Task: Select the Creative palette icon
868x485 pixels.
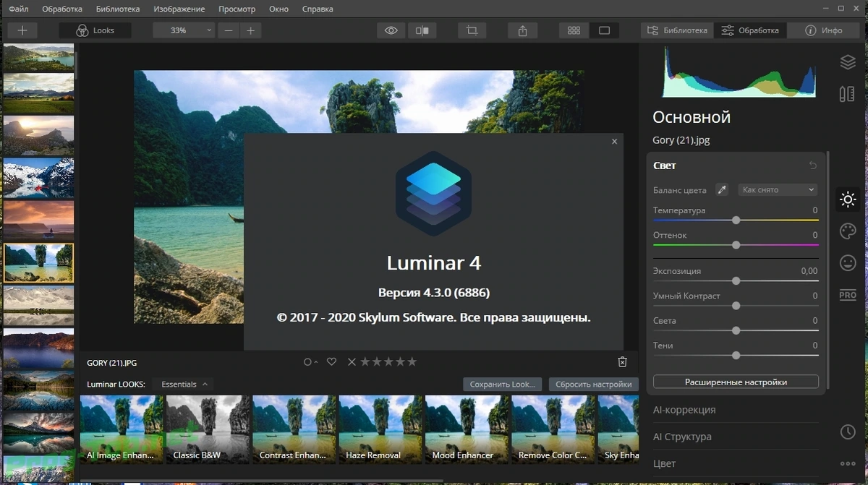Action: [848, 231]
